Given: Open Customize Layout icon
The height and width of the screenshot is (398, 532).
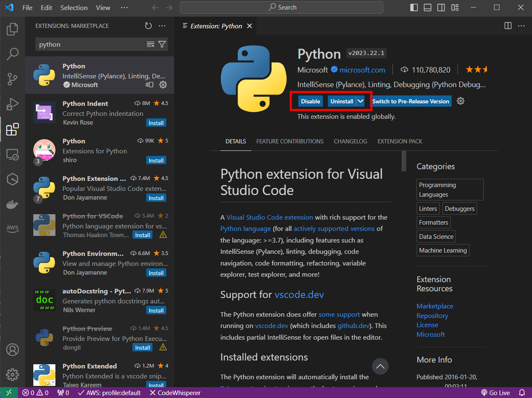Looking at the screenshot, I should [x=455, y=7].
